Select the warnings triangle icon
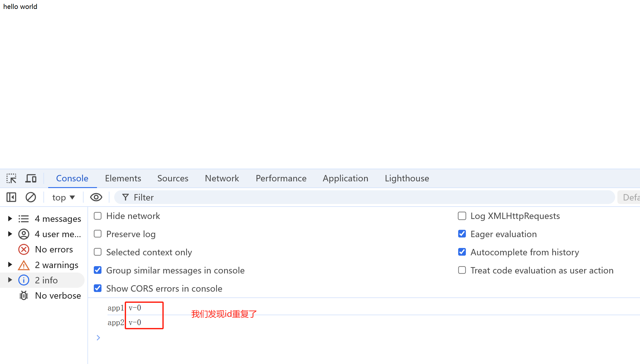The height and width of the screenshot is (364, 640). tap(24, 265)
